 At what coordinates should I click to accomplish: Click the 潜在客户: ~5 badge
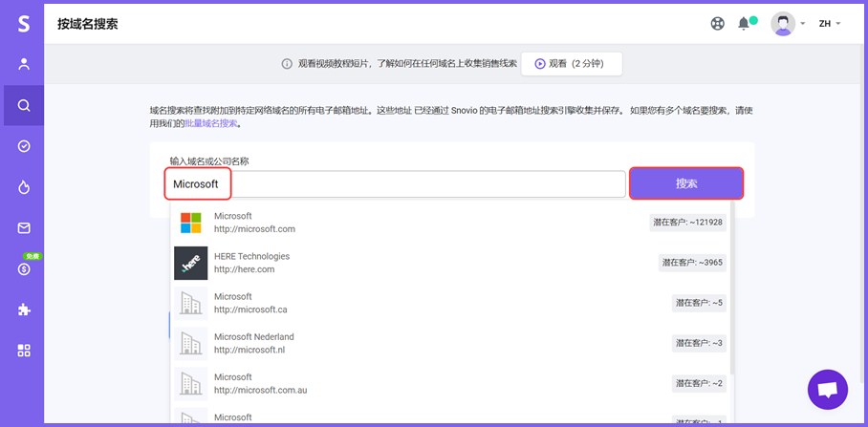pyautogui.click(x=699, y=303)
